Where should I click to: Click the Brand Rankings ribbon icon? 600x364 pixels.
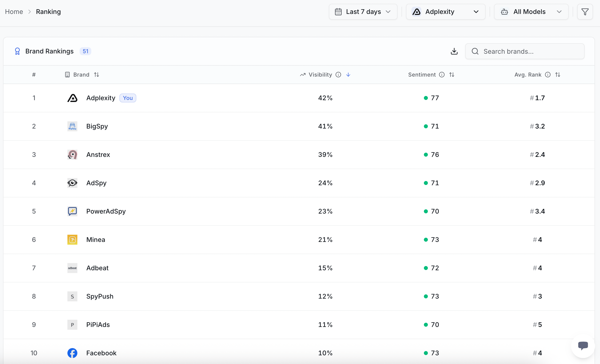click(17, 51)
